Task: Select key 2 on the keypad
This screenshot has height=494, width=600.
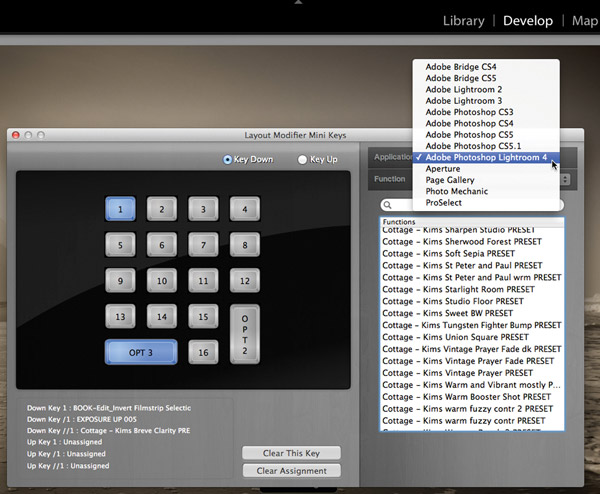Action: click(162, 209)
